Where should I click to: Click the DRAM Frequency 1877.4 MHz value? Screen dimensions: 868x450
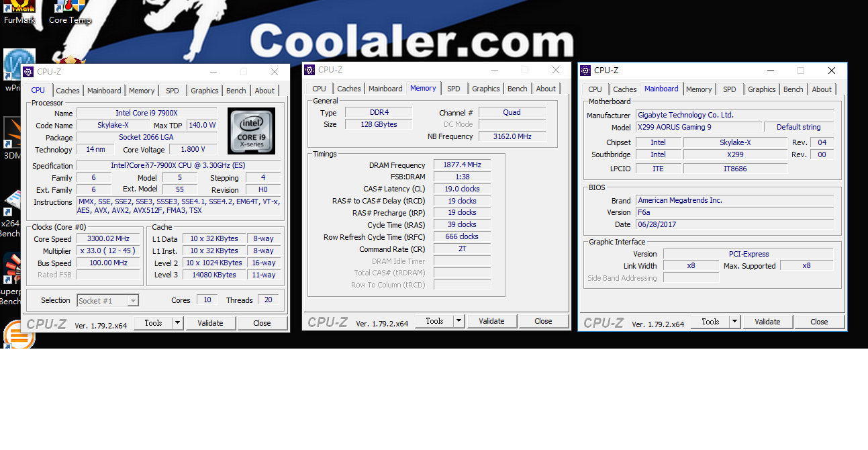463,165
